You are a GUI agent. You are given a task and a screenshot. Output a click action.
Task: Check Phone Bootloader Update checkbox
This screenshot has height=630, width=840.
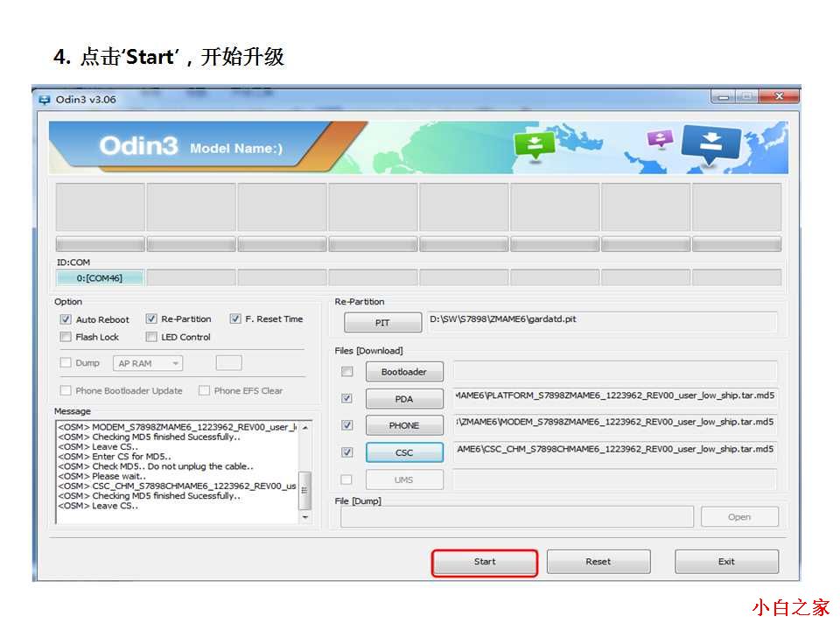click(66, 390)
